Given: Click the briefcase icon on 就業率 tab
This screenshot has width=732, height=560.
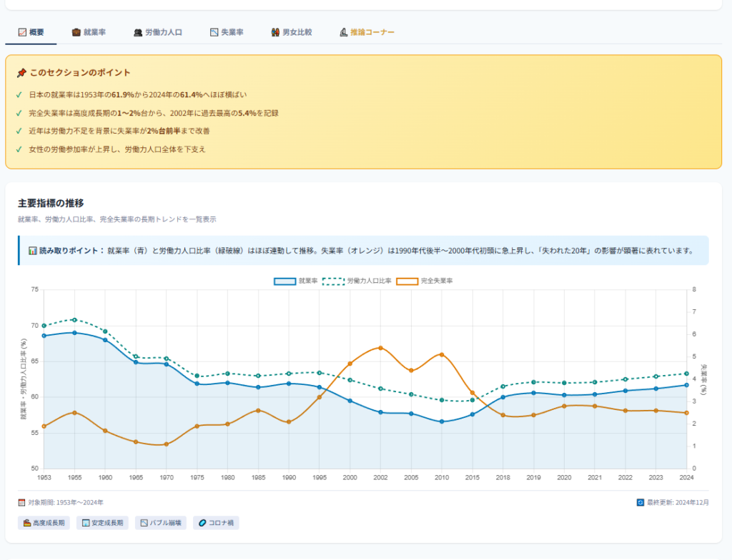Looking at the screenshot, I should 76,32.
